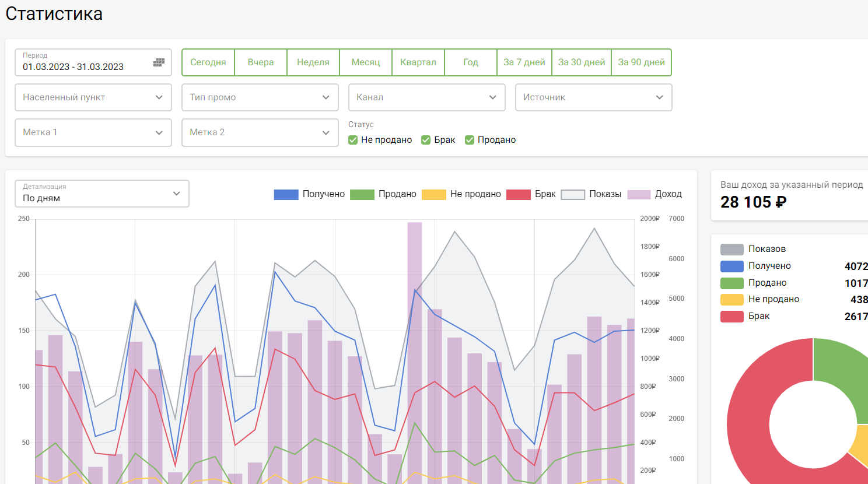This screenshot has height=484, width=868.
Task: Hide the Доход series via chart legend
Action: [654, 194]
